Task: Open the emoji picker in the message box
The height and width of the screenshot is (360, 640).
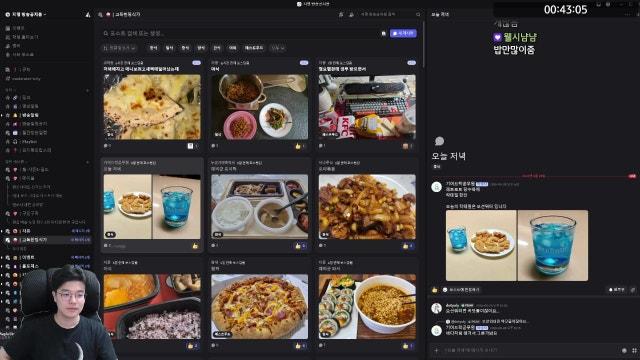Action: [624, 350]
